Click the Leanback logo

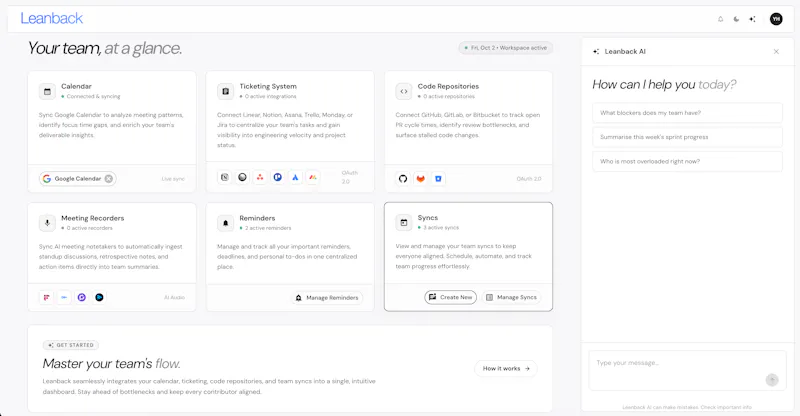[52, 18]
